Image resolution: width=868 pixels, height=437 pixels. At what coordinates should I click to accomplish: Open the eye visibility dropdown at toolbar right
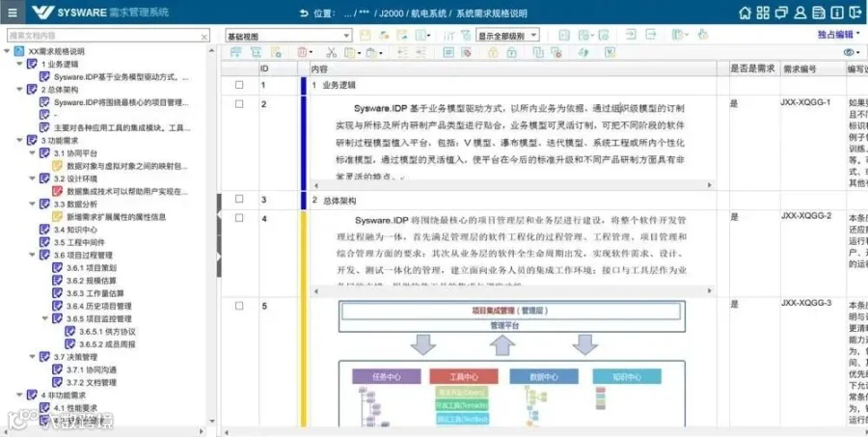(852, 52)
